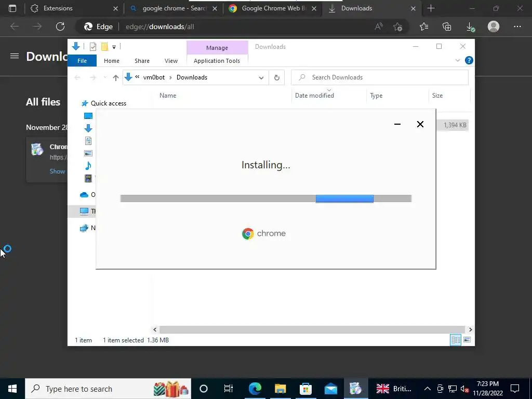Viewport: 532px width, 399px height.
Task: Open the read aloud icon in the address bar
Action: [x=379, y=26]
